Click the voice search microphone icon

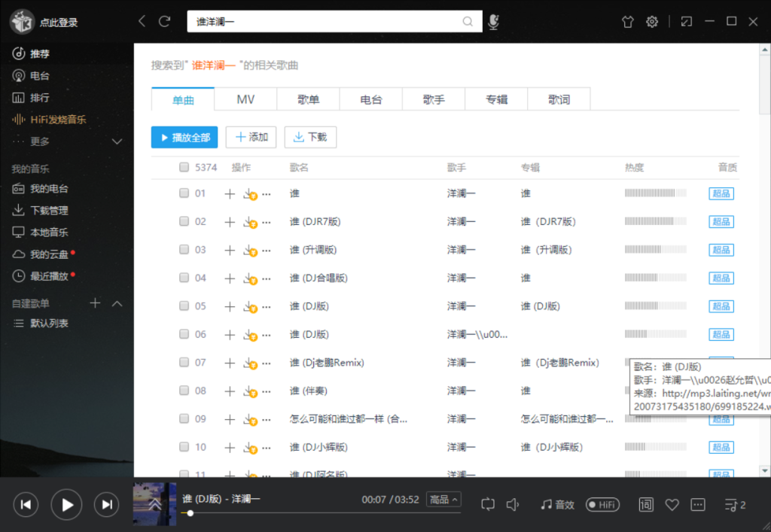click(493, 22)
